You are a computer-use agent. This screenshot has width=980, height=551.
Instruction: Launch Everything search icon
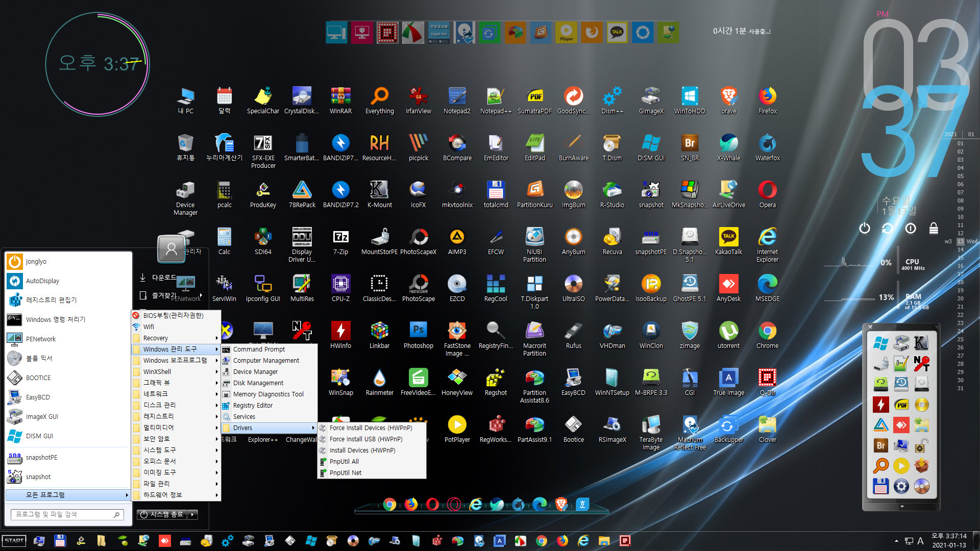379,100
